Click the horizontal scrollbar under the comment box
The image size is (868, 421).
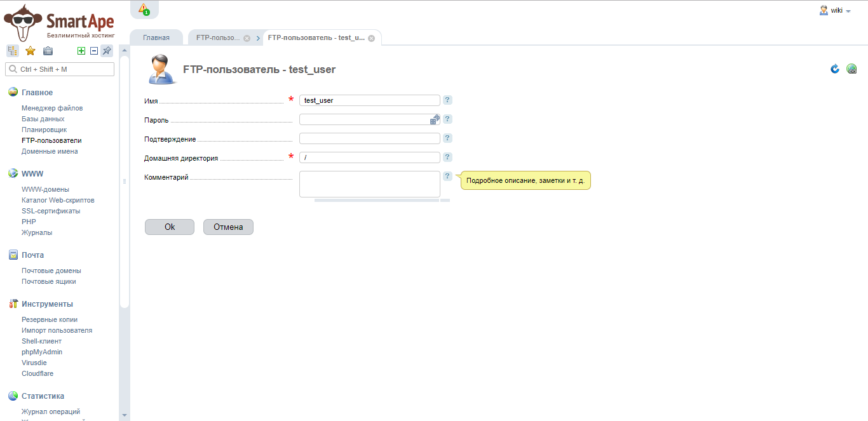coord(376,200)
